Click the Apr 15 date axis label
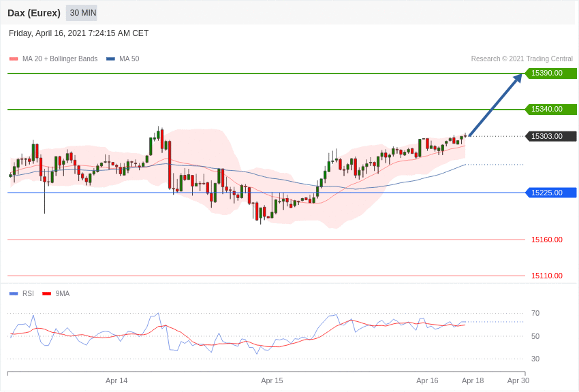Viewport: 579px width, 392px height. [x=272, y=380]
